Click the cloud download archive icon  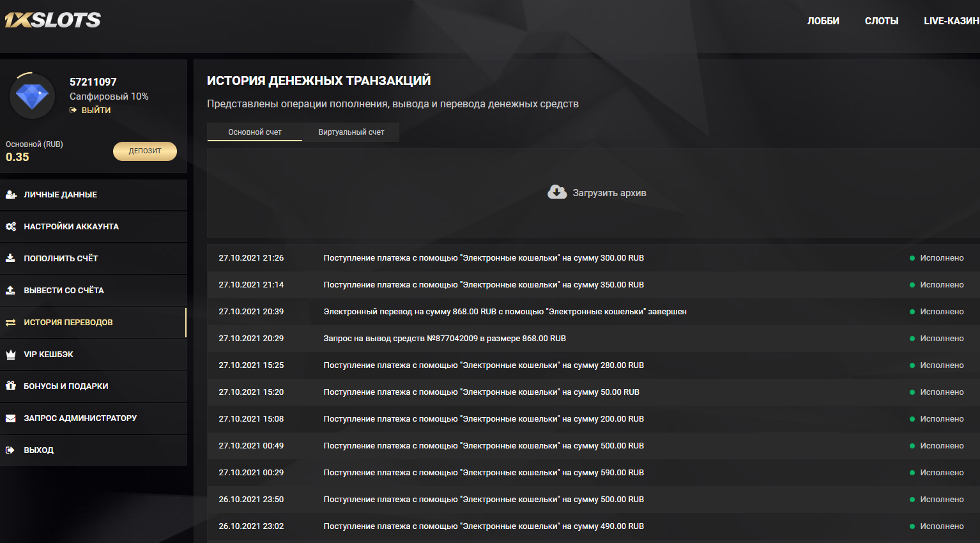pyautogui.click(x=557, y=192)
